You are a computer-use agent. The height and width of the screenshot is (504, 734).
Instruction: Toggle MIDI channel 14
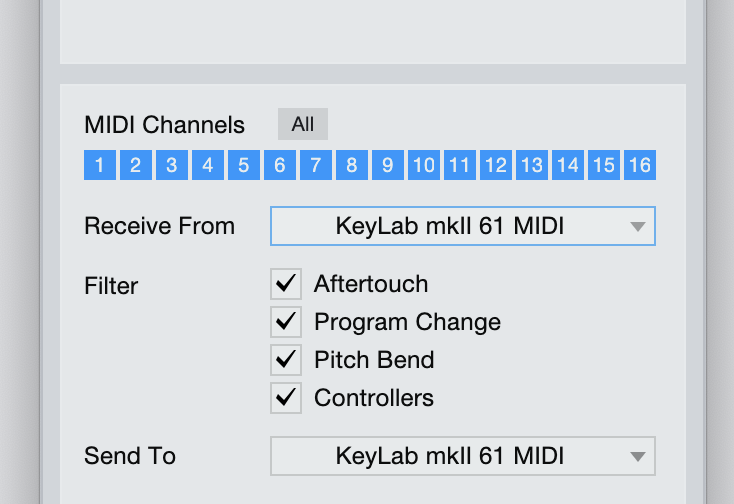pyautogui.click(x=568, y=165)
